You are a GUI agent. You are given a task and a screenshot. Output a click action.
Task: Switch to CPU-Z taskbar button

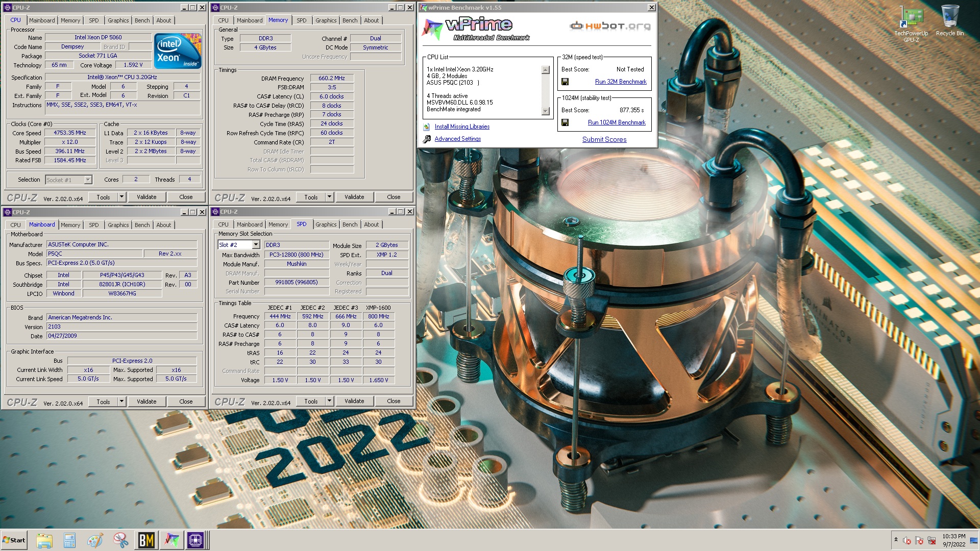pyautogui.click(x=195, y=540)
